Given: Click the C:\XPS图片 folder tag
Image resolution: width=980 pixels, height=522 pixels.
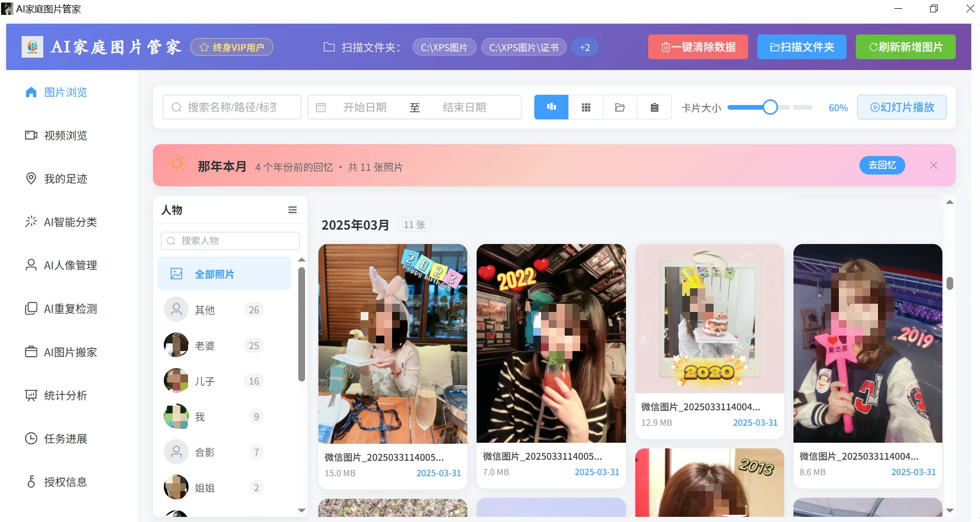Looking at the screenshot, I should pos(444,47).
